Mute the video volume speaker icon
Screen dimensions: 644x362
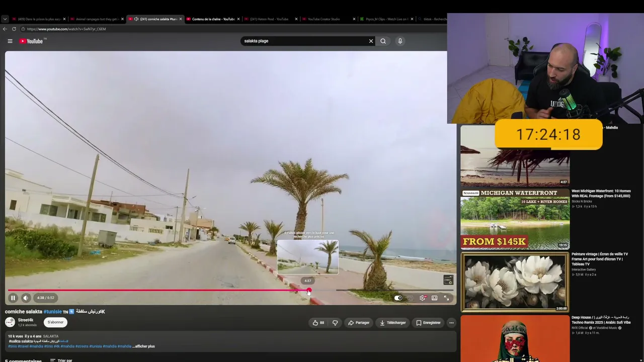click(26, 298)
